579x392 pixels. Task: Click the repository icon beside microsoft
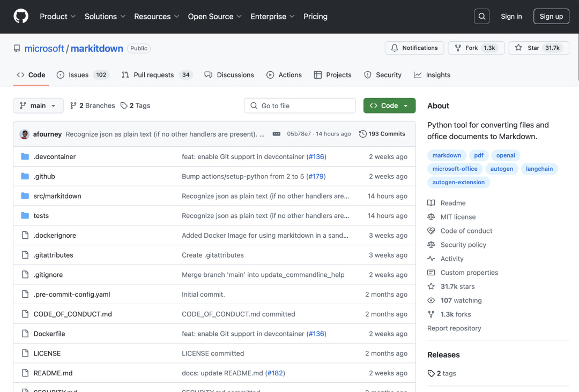coord(17,48)
